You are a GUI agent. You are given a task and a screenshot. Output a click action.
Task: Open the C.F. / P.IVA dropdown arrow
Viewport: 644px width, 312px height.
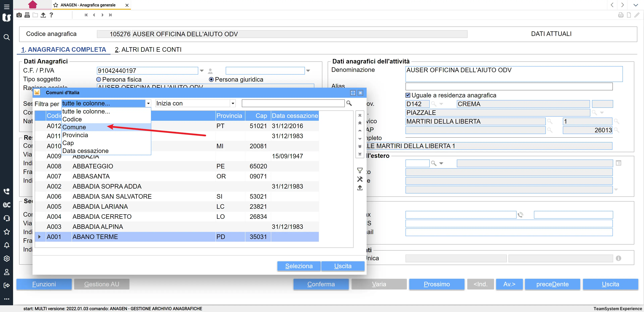tap(202, 71)
